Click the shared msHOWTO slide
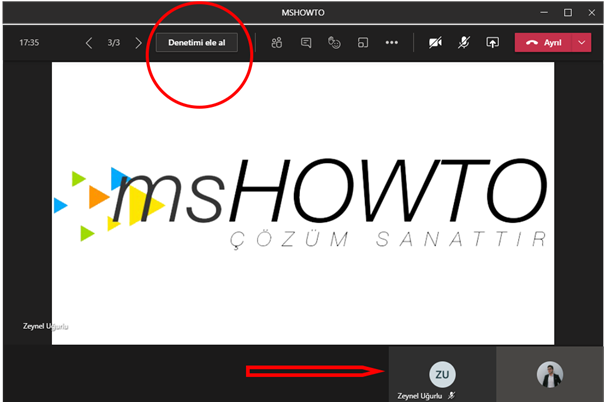Screen dimensions: 605x402 303,203
